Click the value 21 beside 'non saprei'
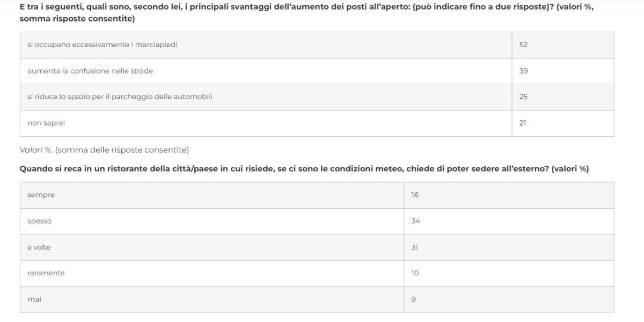 pos(523,123)
